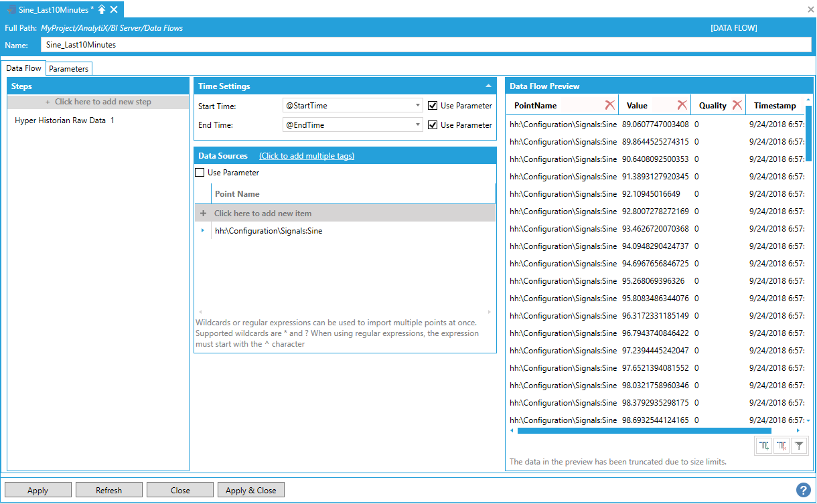The width and height of the screenshot is (817, 504).
Task: Remove the PointName column with red X
Action: click(x=609, y=105)
